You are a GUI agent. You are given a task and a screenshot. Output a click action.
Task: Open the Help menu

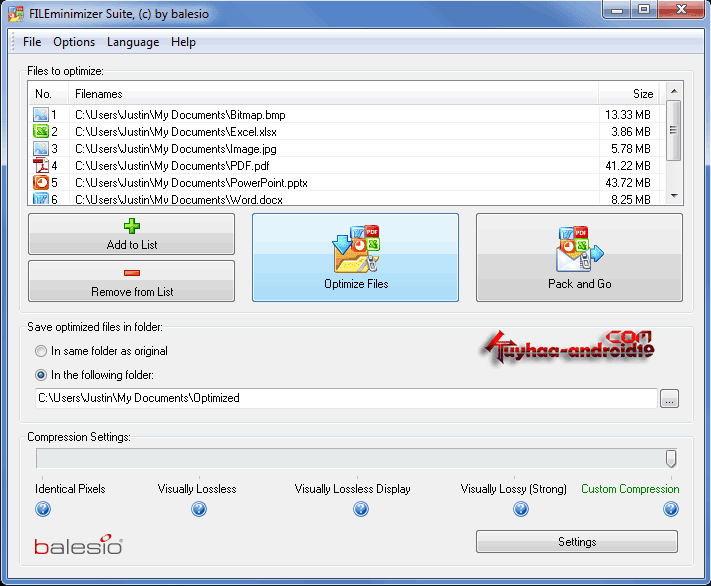(x=183, y=42)
